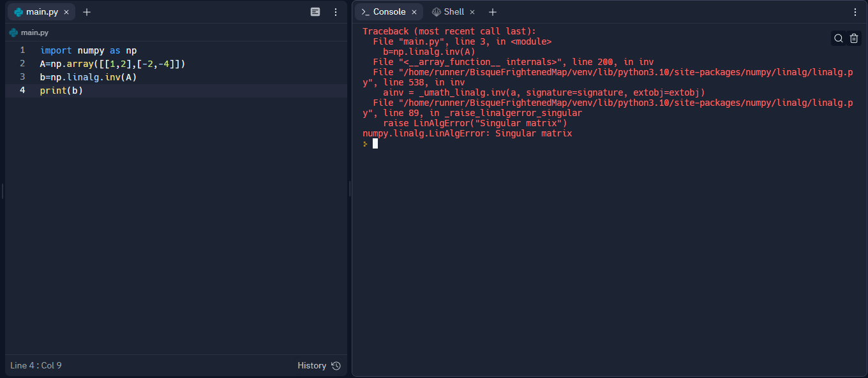Close the Shell tab
This screenshot has height=378, width=868.
coord(472,11)
